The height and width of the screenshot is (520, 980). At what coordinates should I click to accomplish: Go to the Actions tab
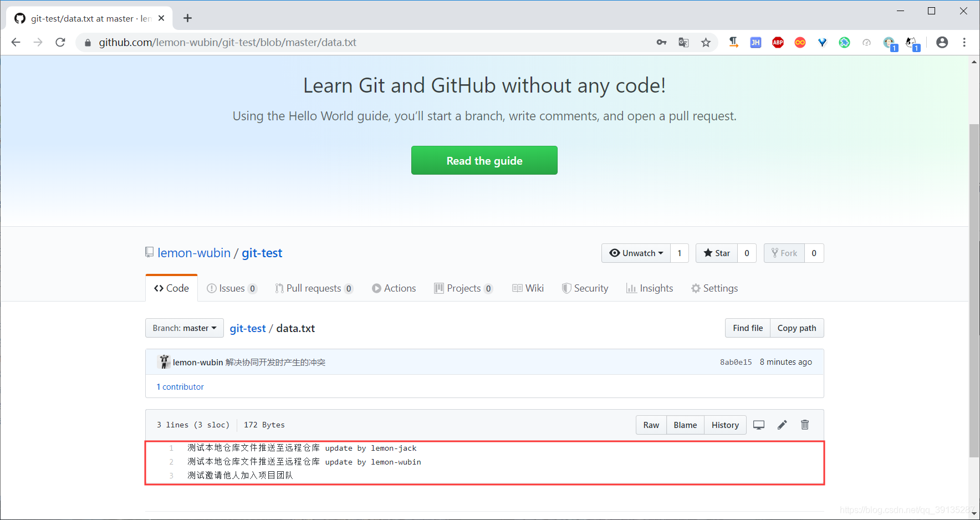pyautogui.click(x=394, y=288)
